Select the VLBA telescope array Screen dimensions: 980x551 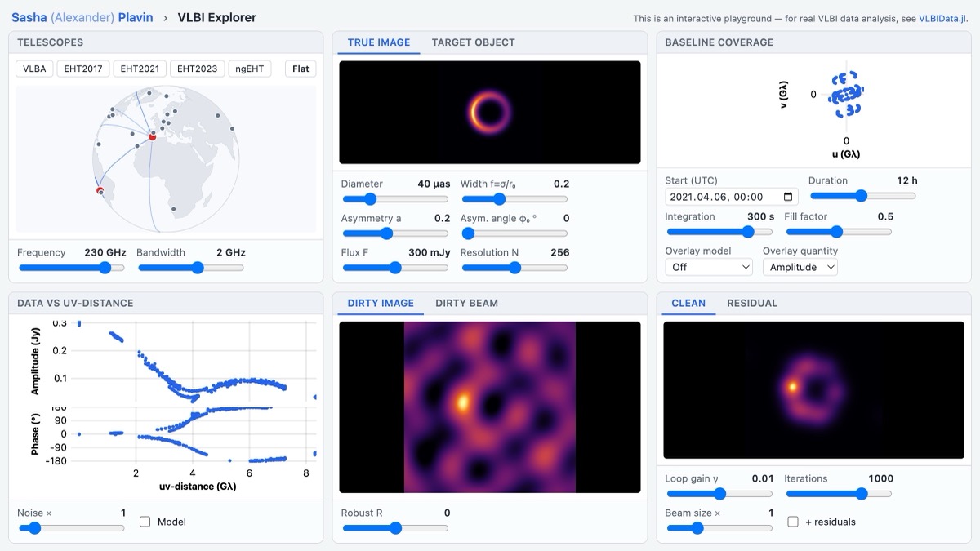point(34,69)
